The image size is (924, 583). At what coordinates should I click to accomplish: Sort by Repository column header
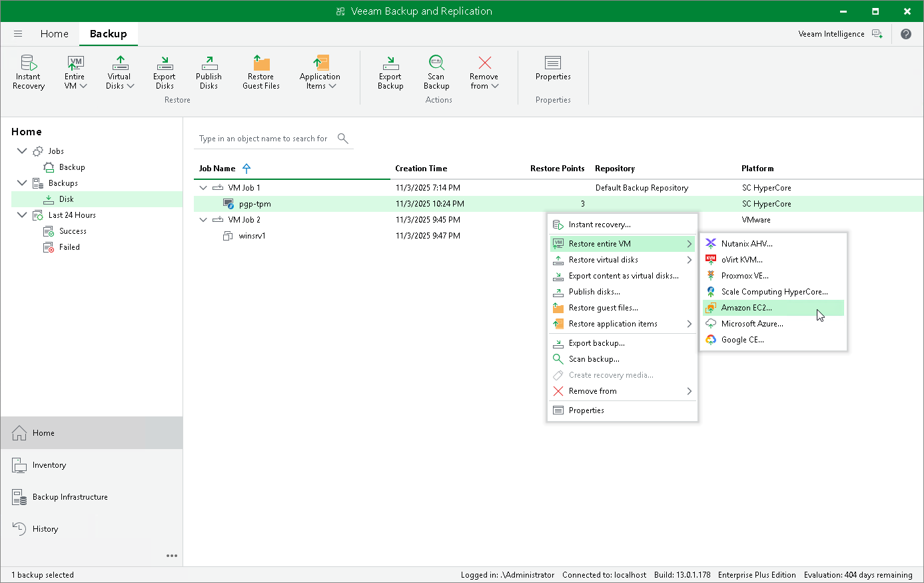coord(615,169)
